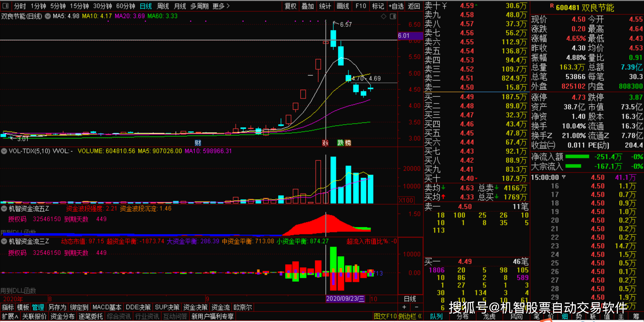
Task: Click the 2020/09/23 date marker on timeline
Action: (x=345, y=298)
